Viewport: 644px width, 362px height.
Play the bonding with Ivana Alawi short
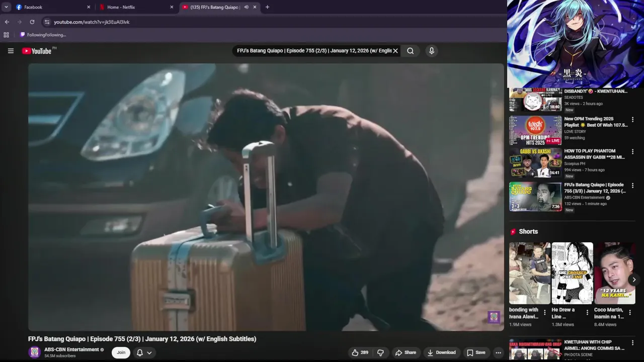point(529,273)
